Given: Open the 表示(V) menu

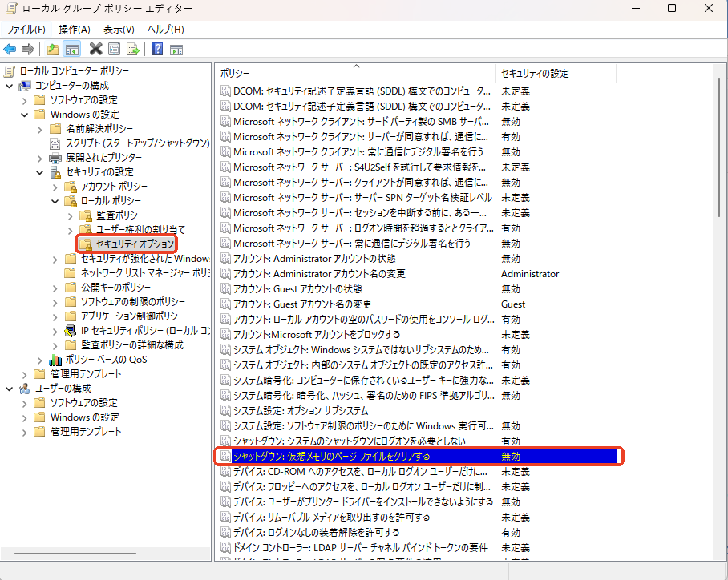Looking at the screenshot, I should pyautogui.click(x=119, y=30).
